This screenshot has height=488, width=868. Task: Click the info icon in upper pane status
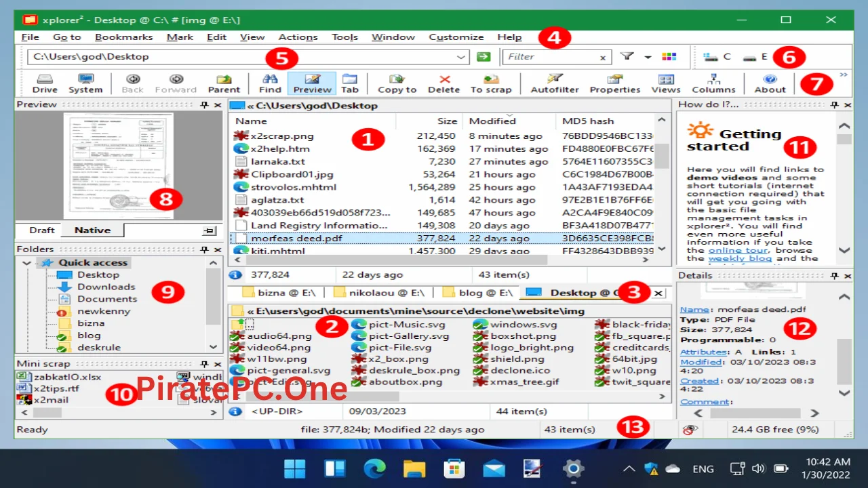click(235, 274)
